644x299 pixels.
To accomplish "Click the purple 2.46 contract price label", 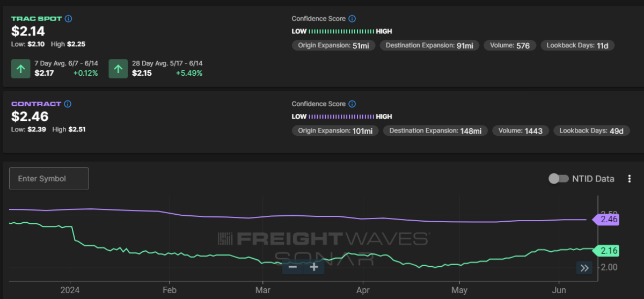I will point(605,219).
